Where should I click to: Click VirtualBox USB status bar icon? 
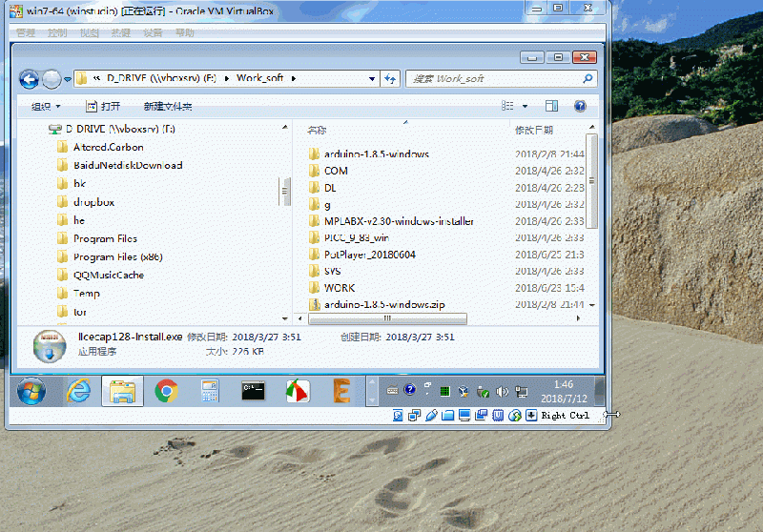point(431,416)
